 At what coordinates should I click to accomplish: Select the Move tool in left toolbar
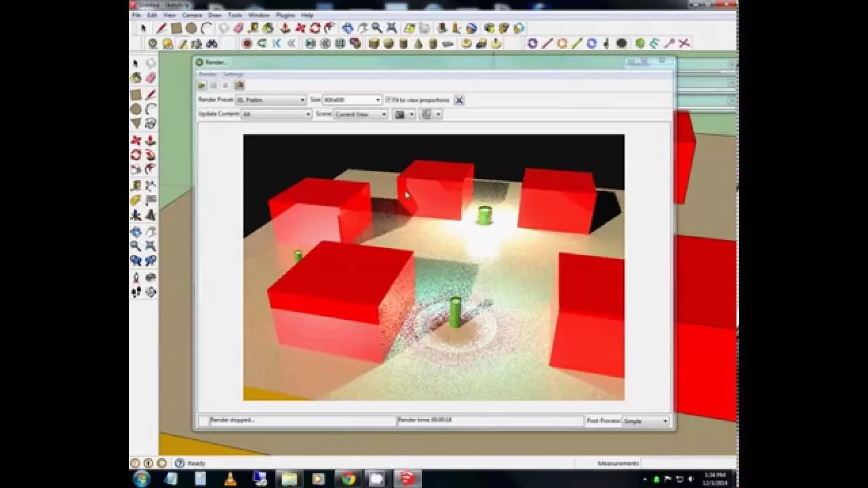[136, 140]
